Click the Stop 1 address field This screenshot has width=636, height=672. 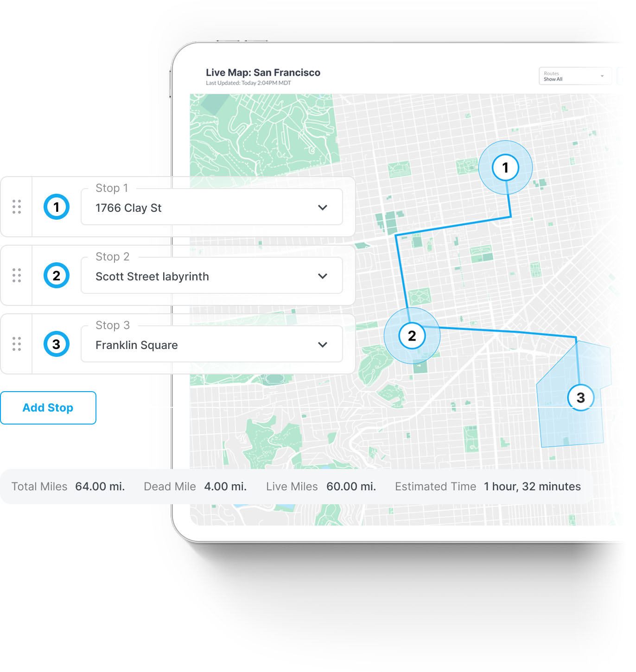[199, 208]
